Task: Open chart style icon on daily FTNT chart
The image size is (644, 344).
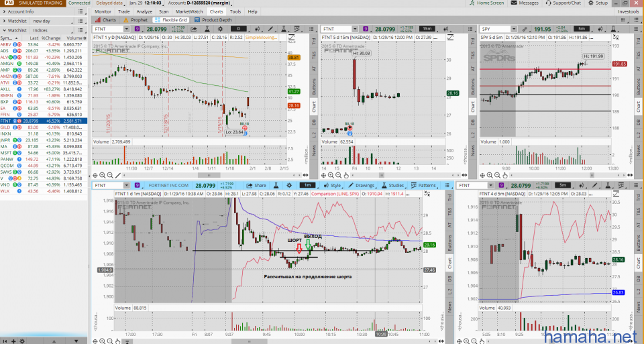Action: [258, 29]
